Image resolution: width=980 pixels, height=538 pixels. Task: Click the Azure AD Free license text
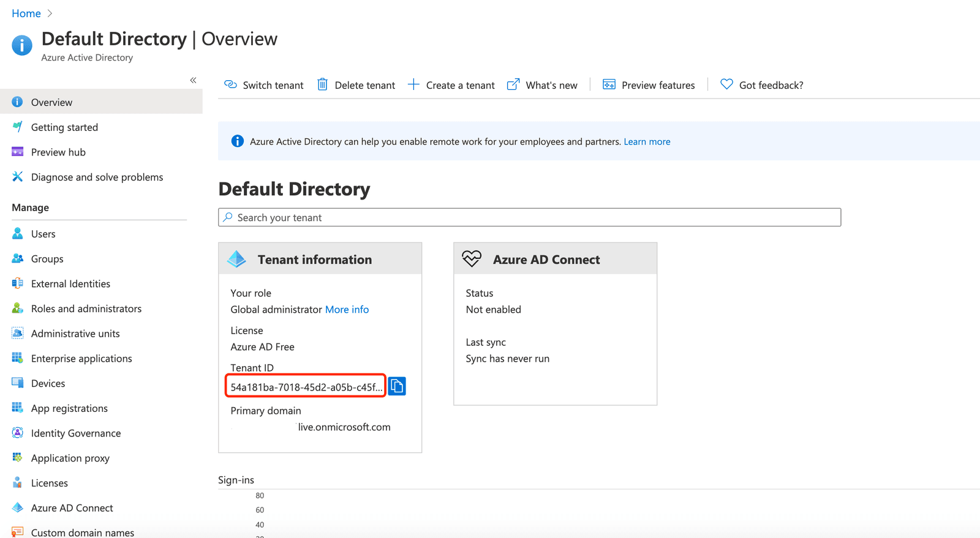[262, 346]
